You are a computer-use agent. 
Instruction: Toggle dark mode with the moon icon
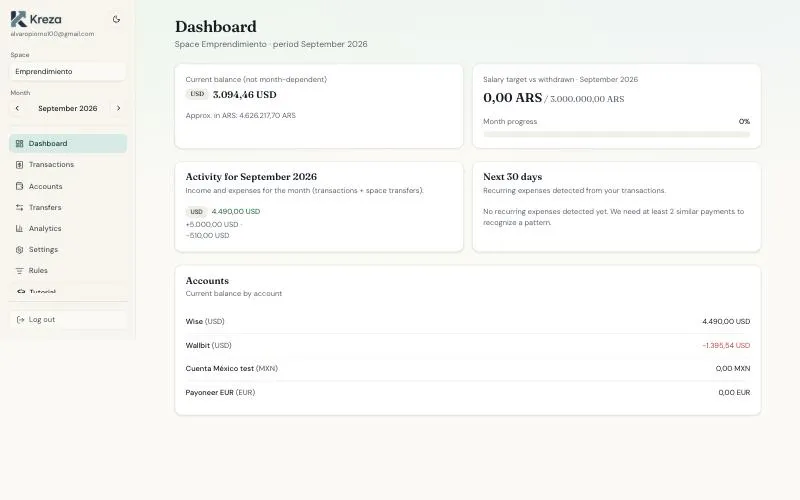point(116,19)
